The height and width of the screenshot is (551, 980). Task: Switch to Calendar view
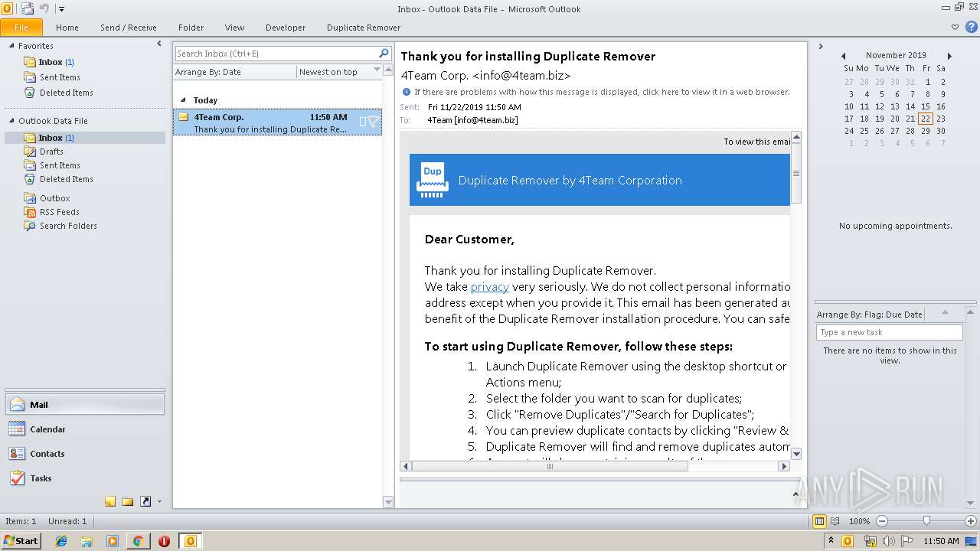tap(84, 429)
